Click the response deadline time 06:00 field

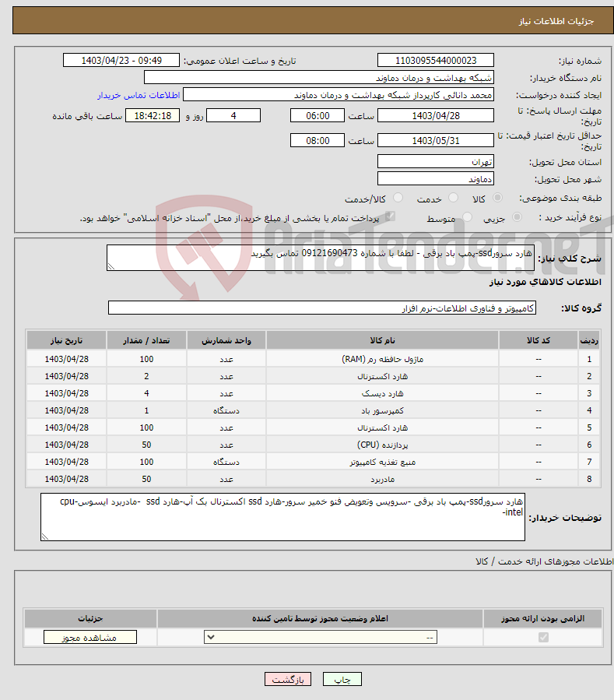pyautogui.click(x=318, y=115)
